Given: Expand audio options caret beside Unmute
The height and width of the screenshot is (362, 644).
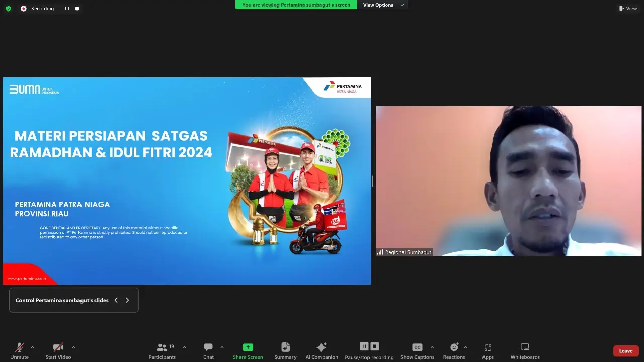Looking at the screenshot, I should tap(33, 347).
